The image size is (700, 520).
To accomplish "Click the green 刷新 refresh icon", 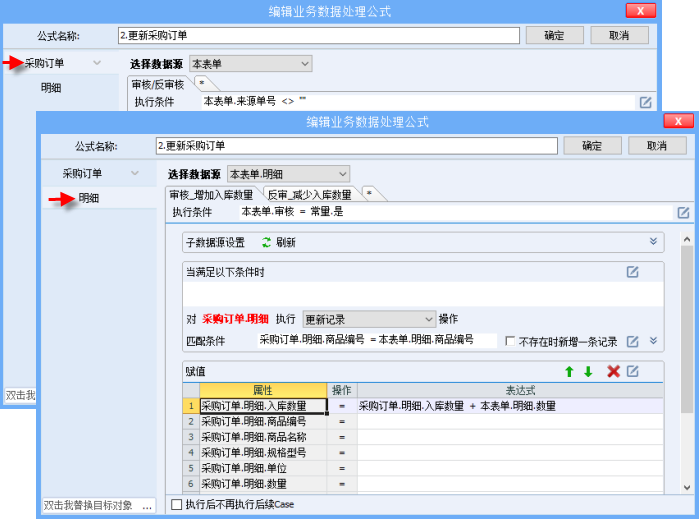I will (267, 242).
